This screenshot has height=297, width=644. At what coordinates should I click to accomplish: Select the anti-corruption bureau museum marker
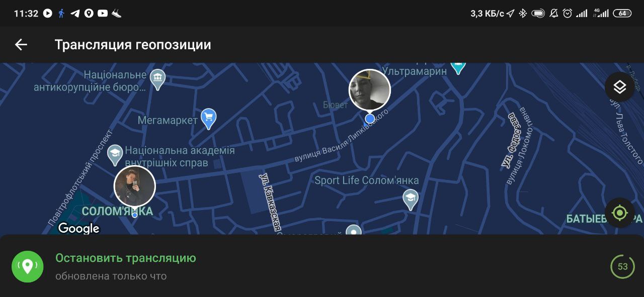click(x=158, y=79)
